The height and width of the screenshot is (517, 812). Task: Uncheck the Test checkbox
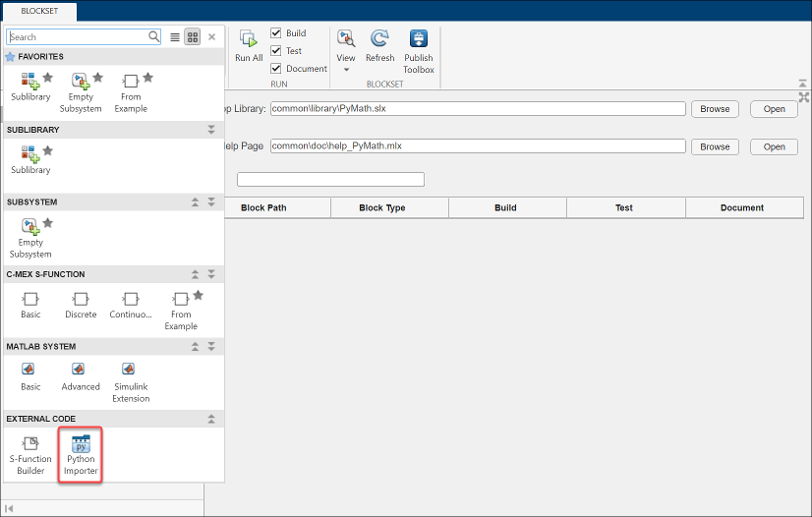pyautogui.click(x=276, y=51)
